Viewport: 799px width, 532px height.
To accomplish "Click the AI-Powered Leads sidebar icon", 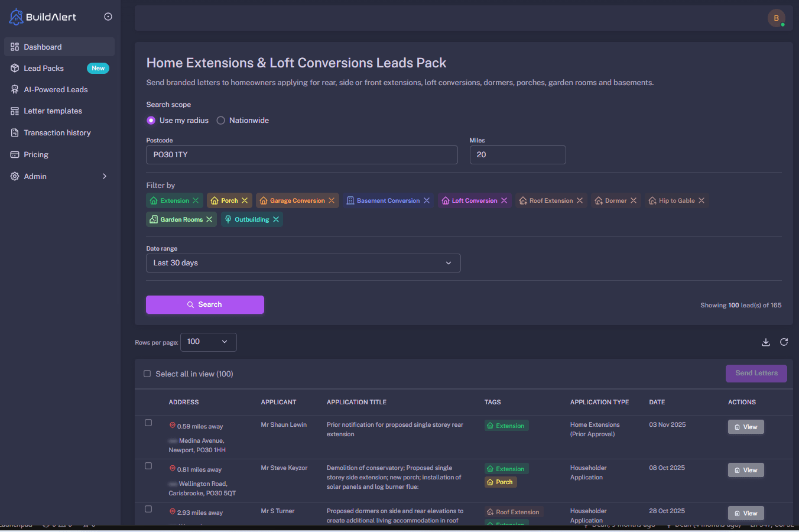I will tap(14, 89).
